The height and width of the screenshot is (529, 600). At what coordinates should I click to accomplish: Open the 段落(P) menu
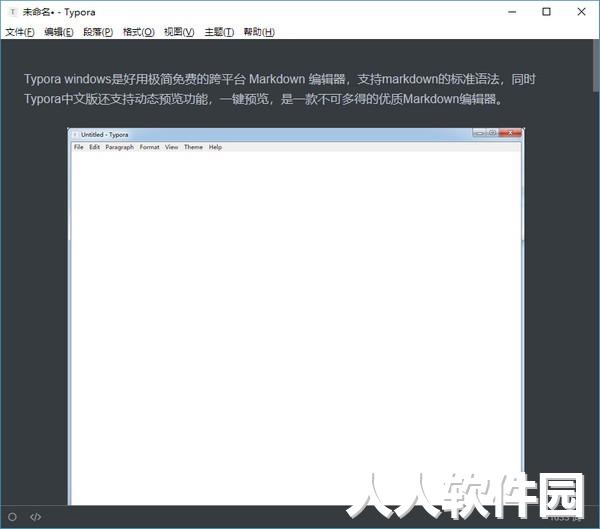pyautogui.click(x=98, y=32)
